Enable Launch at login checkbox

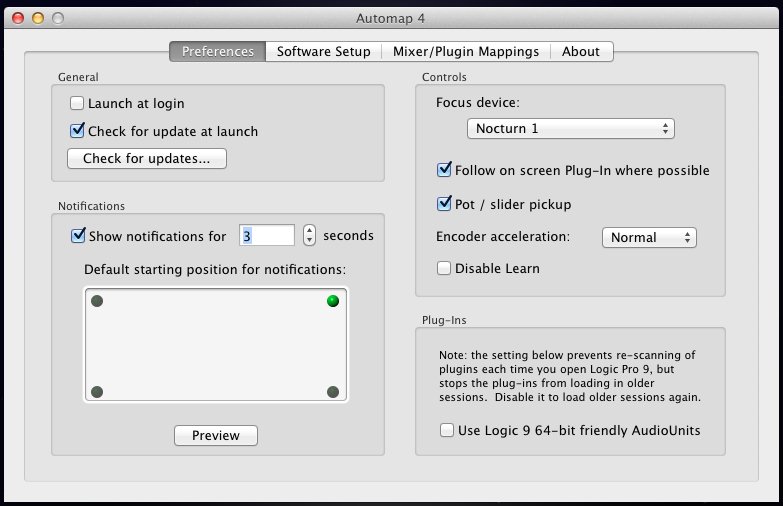[77, 103]
